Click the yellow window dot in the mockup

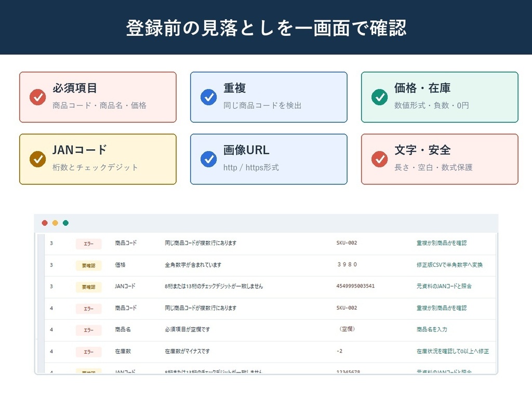pyautogui.click(x=55, y=223)
